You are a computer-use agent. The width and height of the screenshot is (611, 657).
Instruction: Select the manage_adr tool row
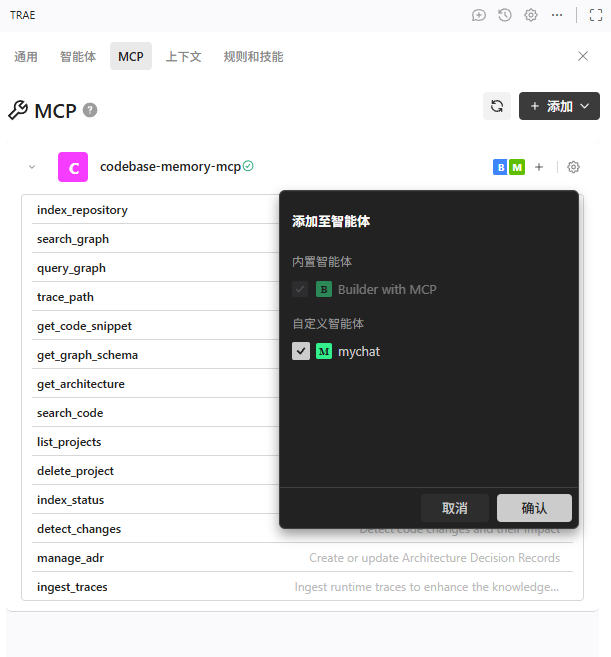(302, 558)
